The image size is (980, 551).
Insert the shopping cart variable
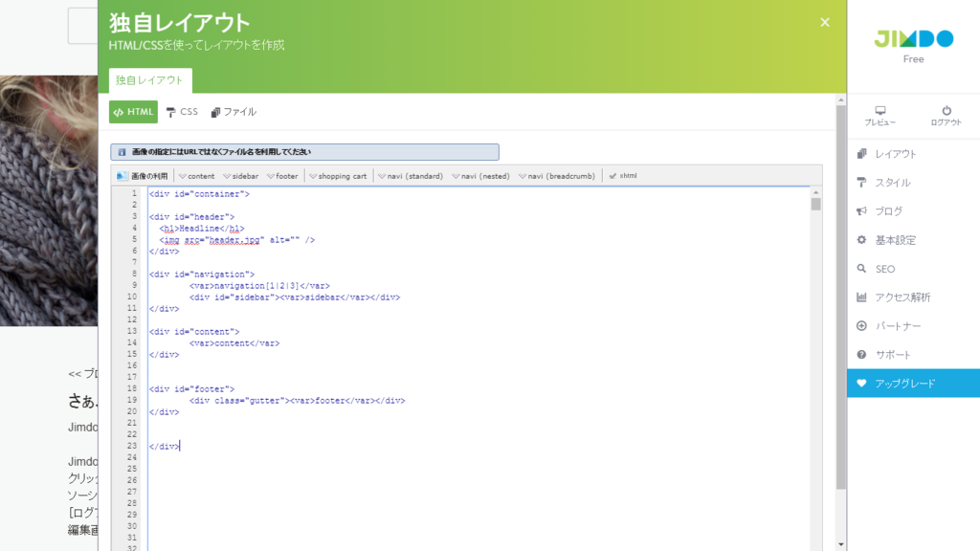[x=338, y=176]
